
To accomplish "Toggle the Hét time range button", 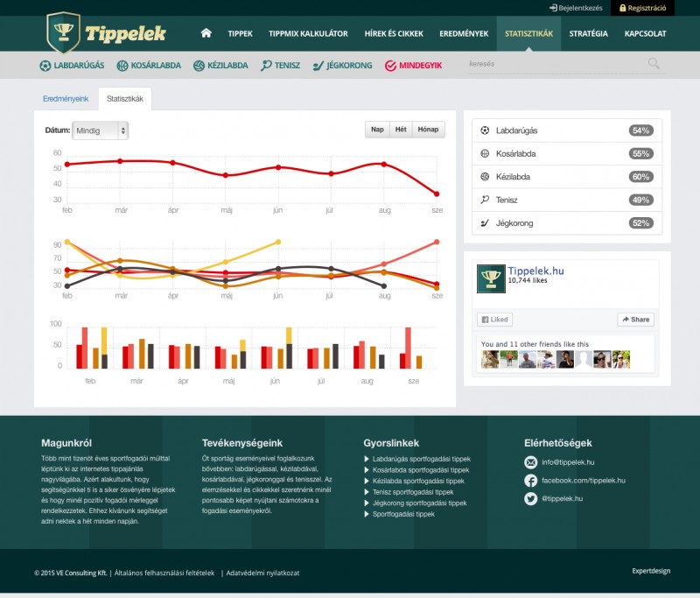I will (401, 130).
